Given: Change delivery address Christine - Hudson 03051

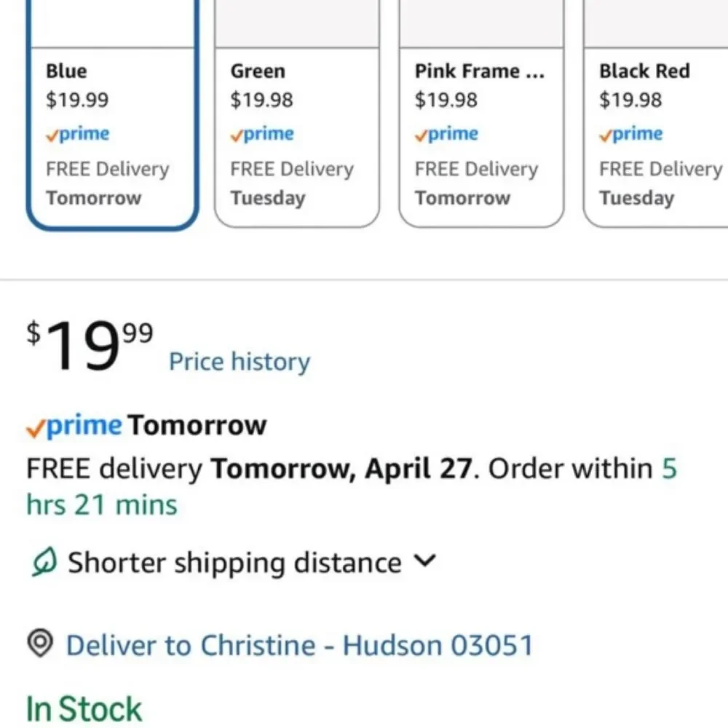Looking at the screenshot, I should (300, 645).
